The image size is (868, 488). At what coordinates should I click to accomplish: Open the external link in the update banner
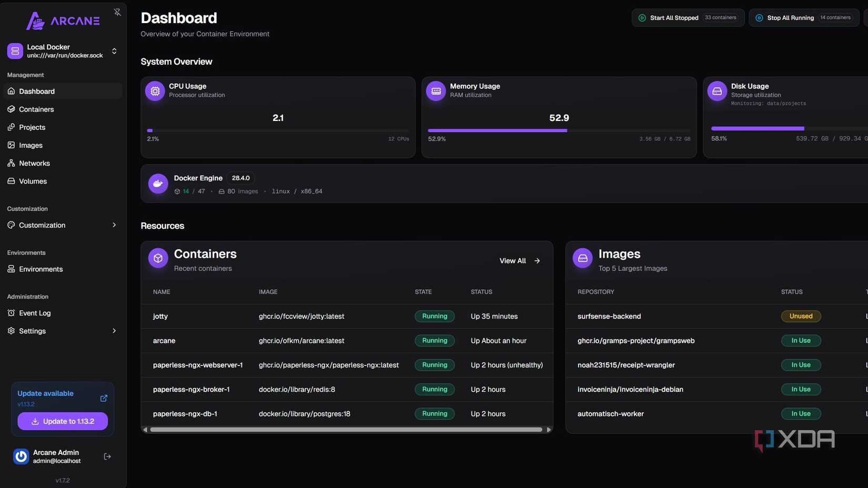tap(104, 398)
